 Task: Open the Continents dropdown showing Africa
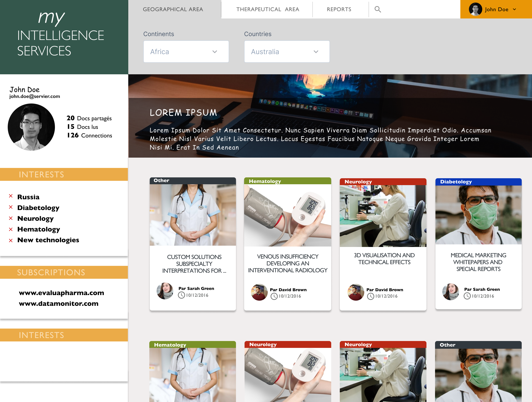[x=186, y=52]
